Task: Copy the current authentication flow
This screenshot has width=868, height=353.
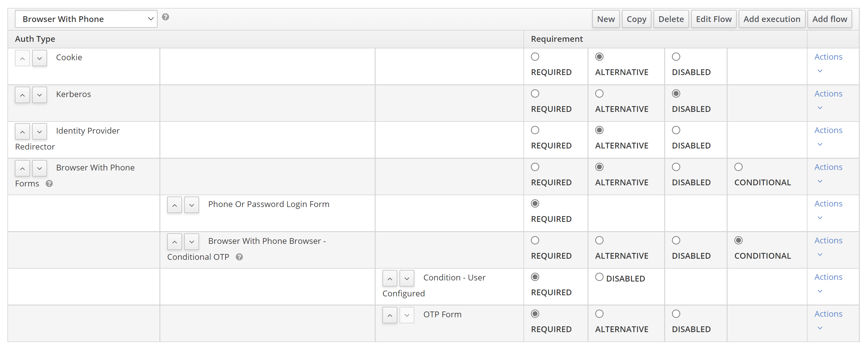Action: coord(636,19)
